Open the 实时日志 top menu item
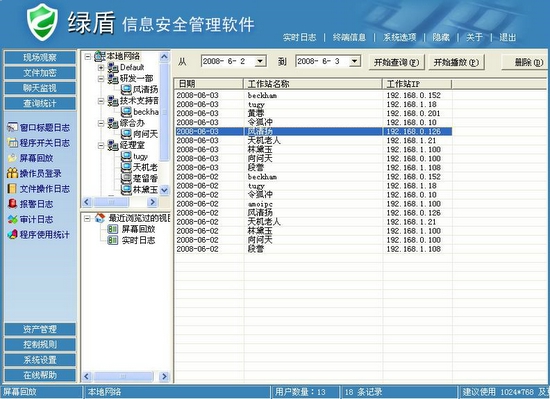The height and width of the screenshot is (399, 550). coord(299,37)
